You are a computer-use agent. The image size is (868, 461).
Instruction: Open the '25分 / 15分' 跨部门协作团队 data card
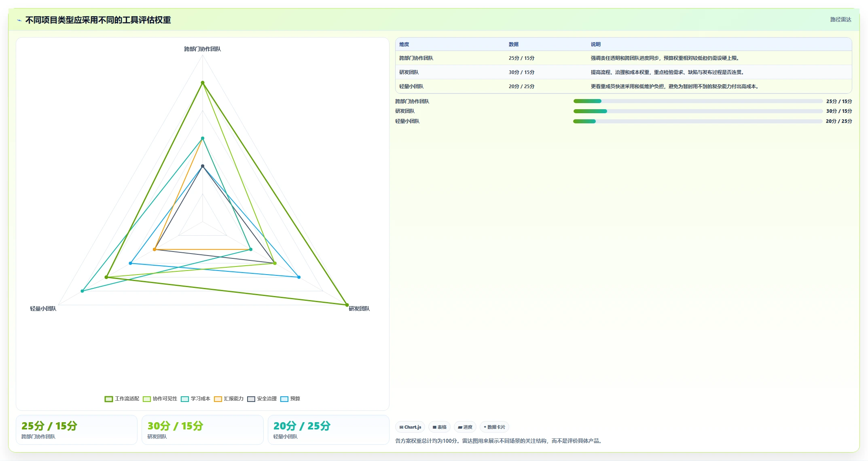click(76, 430)
